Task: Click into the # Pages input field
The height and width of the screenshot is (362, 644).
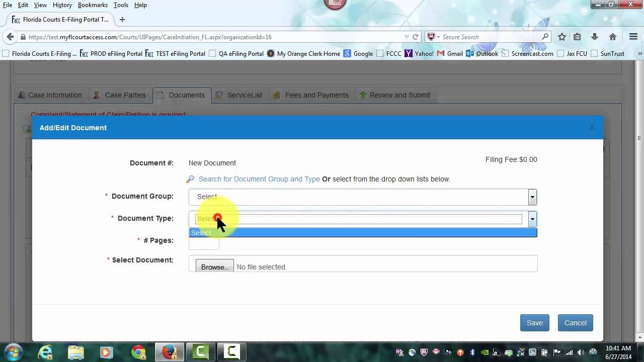Action: pos(204,244)
